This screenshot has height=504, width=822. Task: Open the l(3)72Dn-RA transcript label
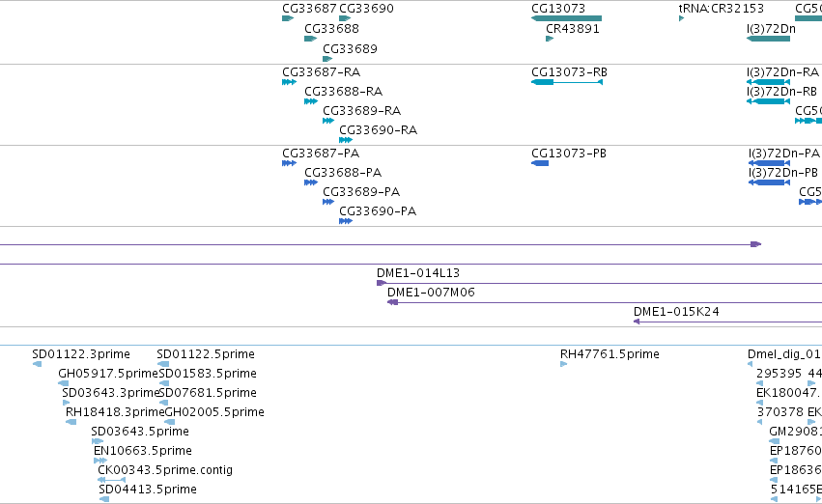pyautogui.click(x=782, y=71)
